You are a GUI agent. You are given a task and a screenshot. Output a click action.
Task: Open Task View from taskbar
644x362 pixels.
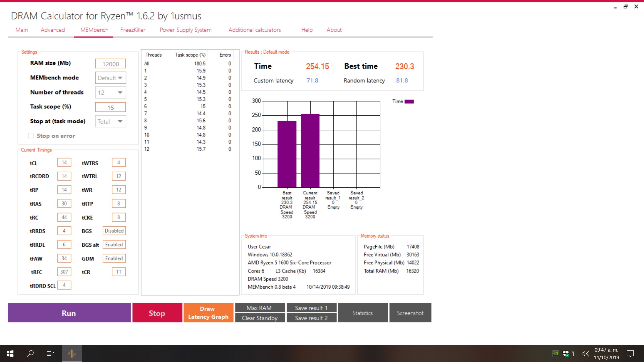click(x=50, y=354)
